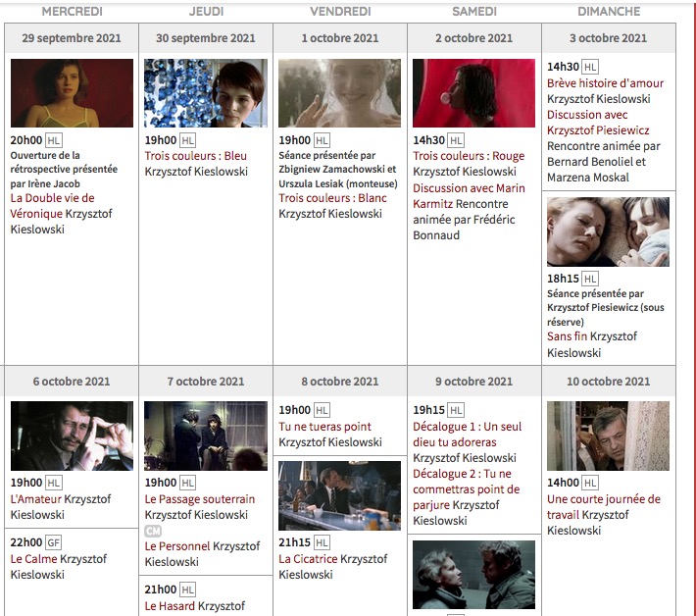Open Tu ne tueras point film link
Screen dimensions: 696x616
(324, 427)
